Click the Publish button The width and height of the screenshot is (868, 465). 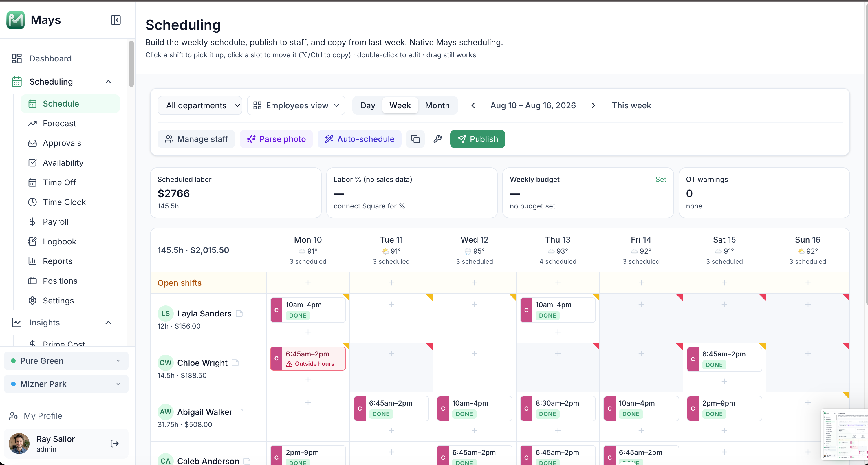pyautogui.click(x=477, y=139)
